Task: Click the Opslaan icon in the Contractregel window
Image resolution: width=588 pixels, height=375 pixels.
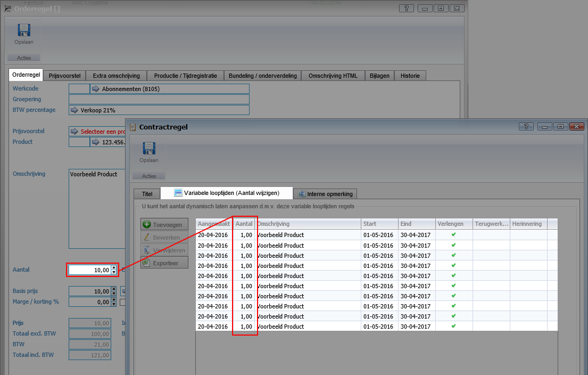Action: pyautogui.click(x=148, y=149)
